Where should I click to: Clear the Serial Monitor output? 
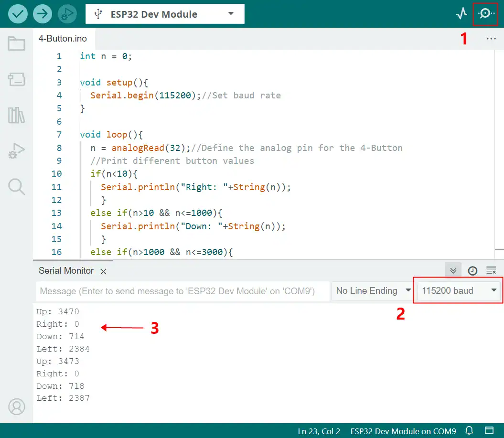coord(491,271)
